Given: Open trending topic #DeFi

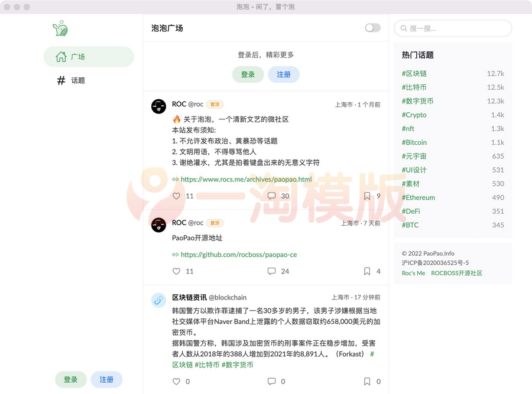Looking at the screenshot, I should (x=411, y=211).
